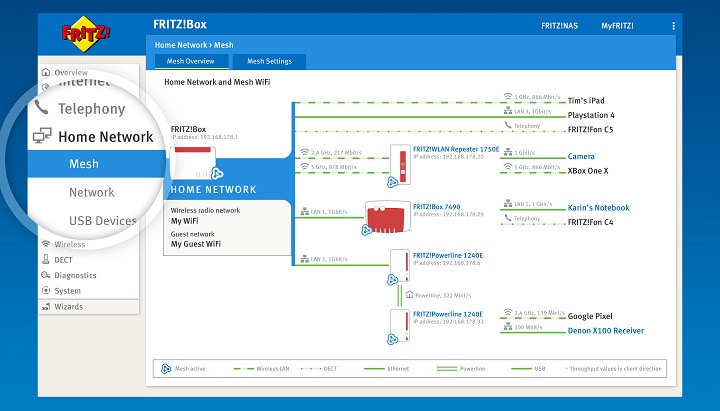Click telephony icon beside FRITZ!Fon C5 connection
Viewport: 720px width, 411px height.
(508, 125)
